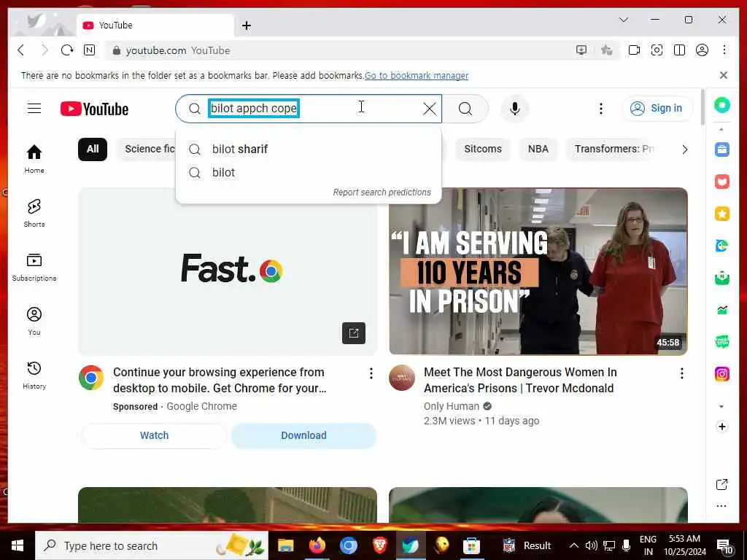The height and width of the screenshot is (560, 747).
Task: Open volume control in system tray
Action: click(591, 545)
